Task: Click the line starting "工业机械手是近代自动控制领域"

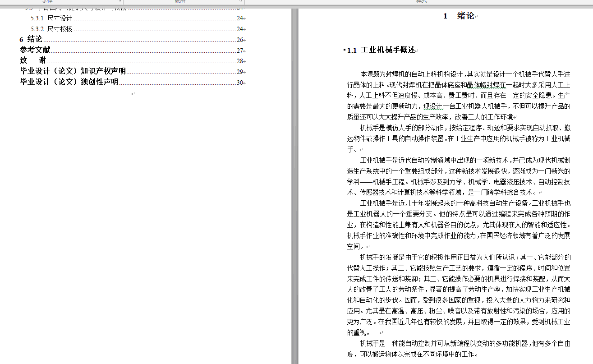Action: tap(465, 160)
